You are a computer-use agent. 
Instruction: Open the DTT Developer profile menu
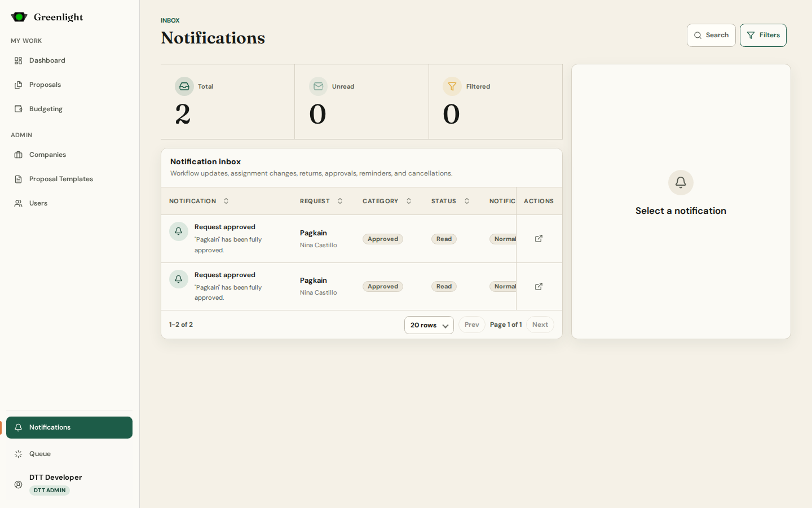(x=69, y=484)
